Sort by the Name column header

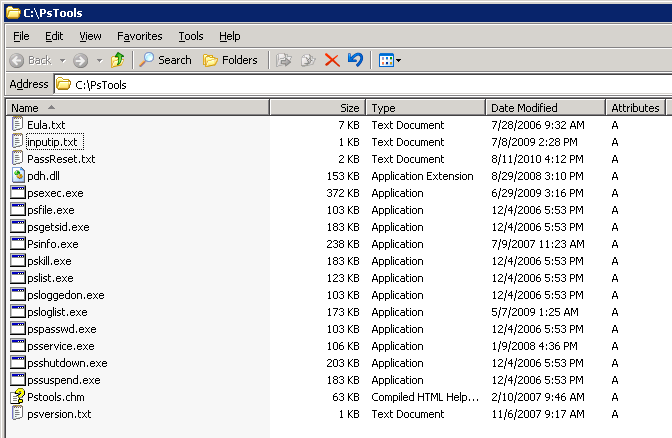138,108
